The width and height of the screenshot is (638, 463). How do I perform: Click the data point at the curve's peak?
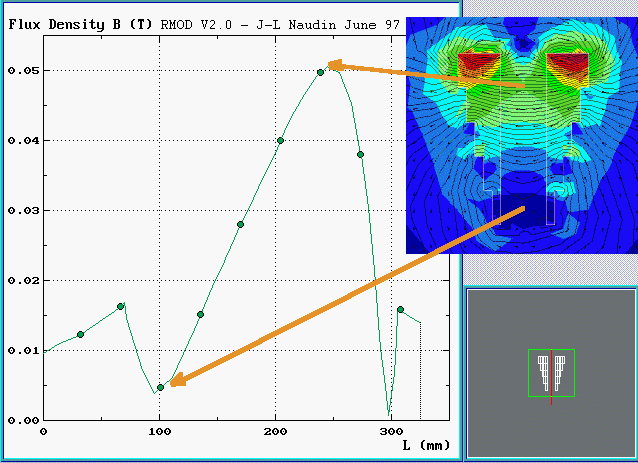(x=321, y=72)
